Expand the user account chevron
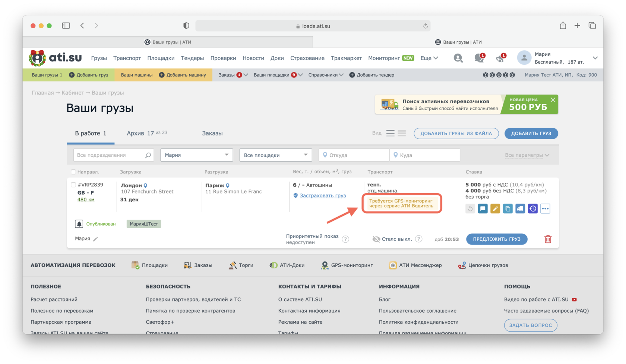Image resolution: width=626 pixels, height=364 pixels. pyautogui.click(x=595, y=58)
